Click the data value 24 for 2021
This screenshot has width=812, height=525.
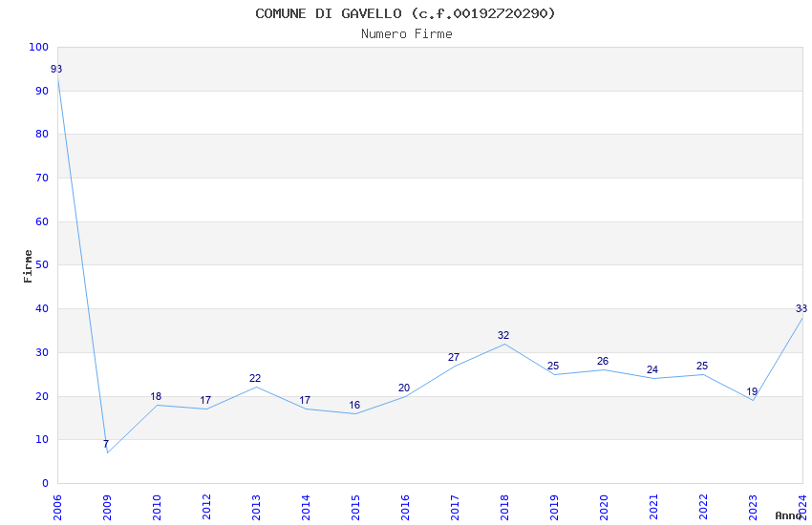pyautogui.click(x=652, y=369)
